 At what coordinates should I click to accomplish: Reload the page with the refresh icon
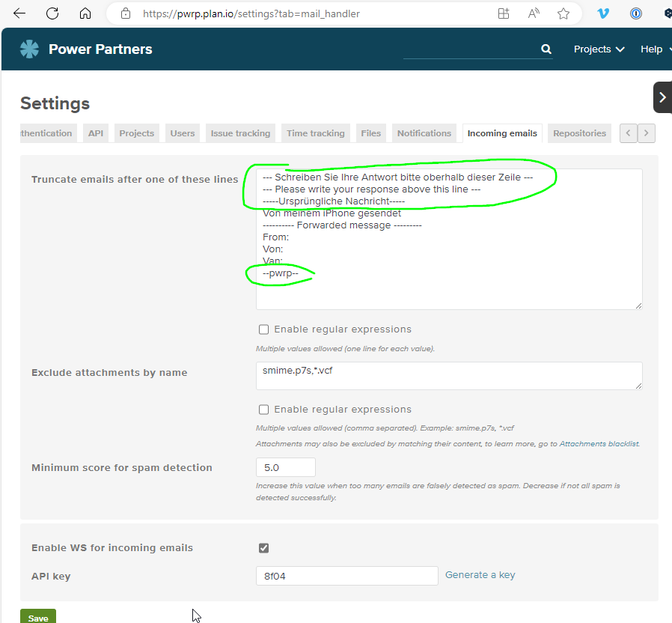[x=52, y=13]
